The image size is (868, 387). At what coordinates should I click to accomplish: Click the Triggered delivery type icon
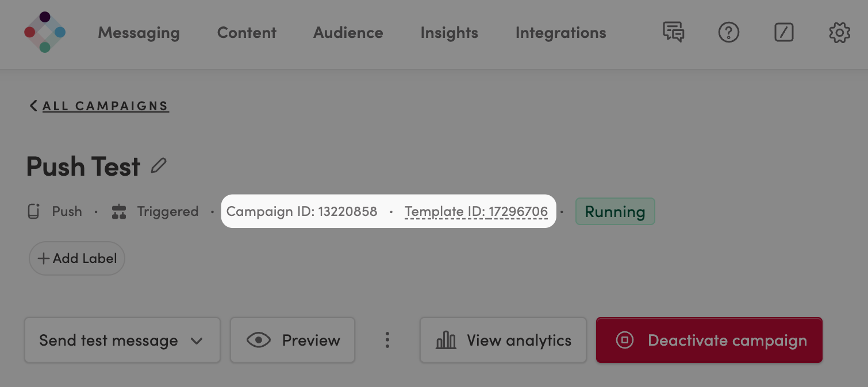119,211
